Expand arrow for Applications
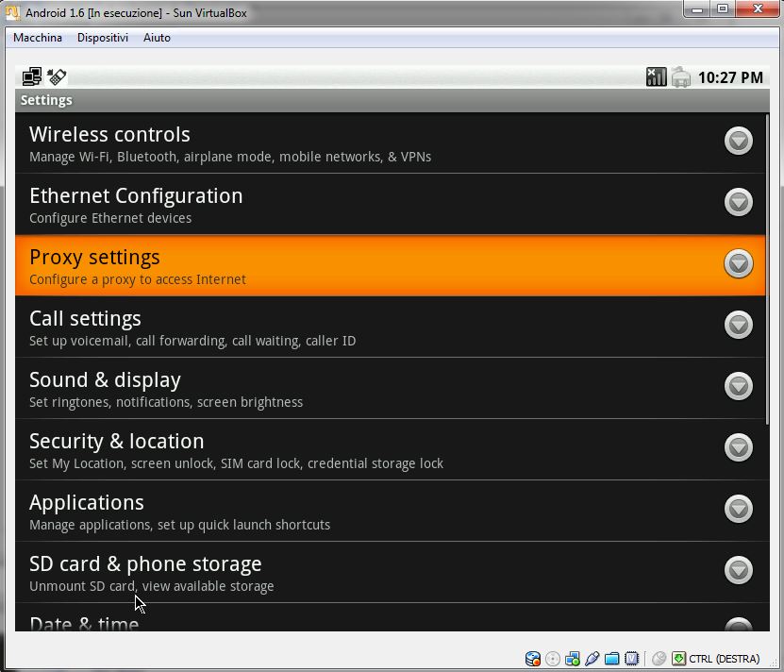 click(739, 509)
